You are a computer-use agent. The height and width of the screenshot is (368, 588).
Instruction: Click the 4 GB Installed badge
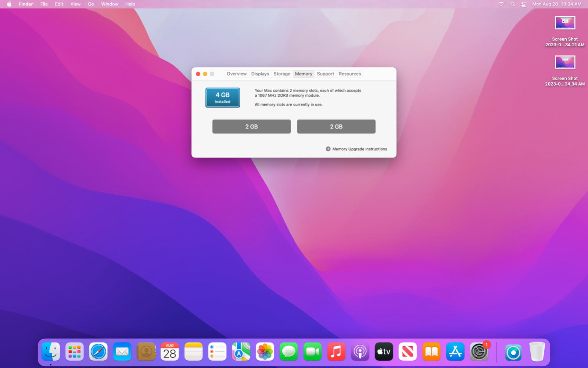pos(223,98)
